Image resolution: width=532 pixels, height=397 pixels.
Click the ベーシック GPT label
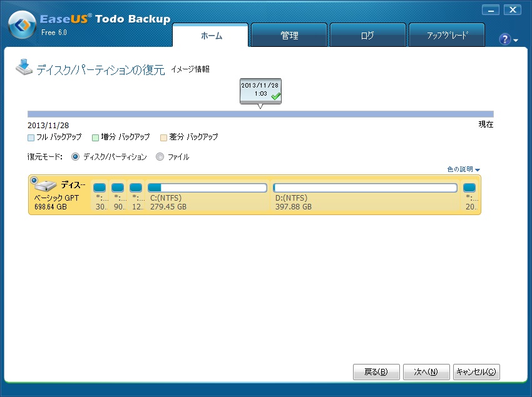pos(56,198)
